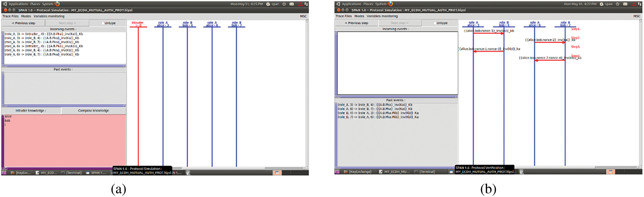Expand the Modes menu in panel (b)
This screenshot has width=644, height=197.
[x=359, y=16]
